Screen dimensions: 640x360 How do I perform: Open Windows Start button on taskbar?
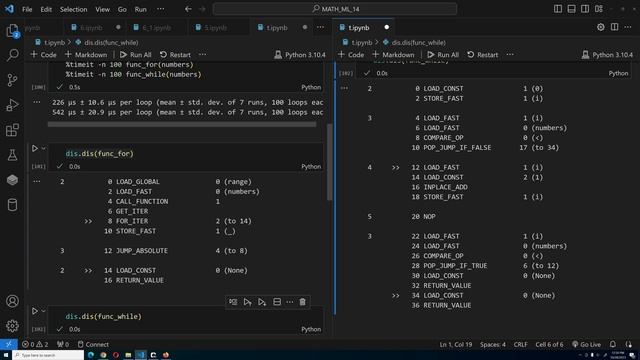click(x=6, y=355)
